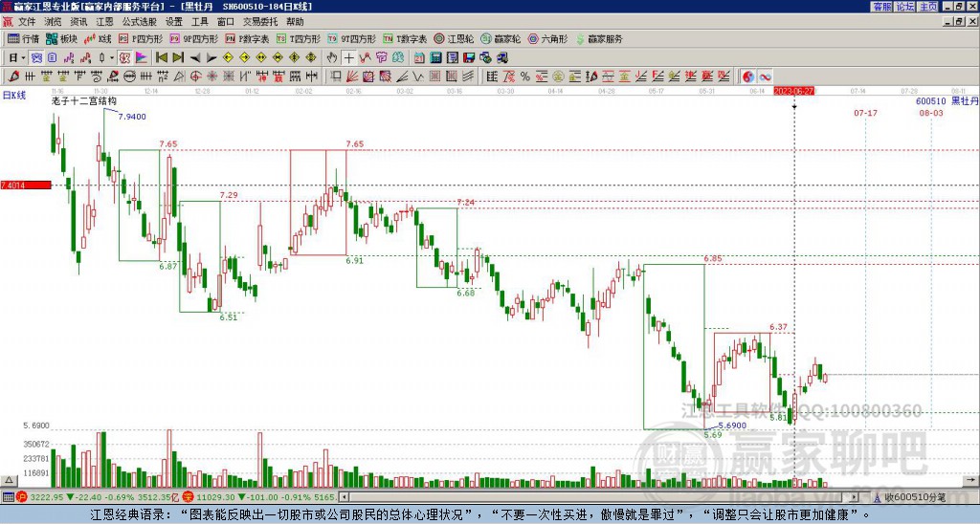The height and width of the screenshot is (524, 980).
Task: Select the Gann fan lines tool
Action: pyautogui.click(x=352, y=76)
